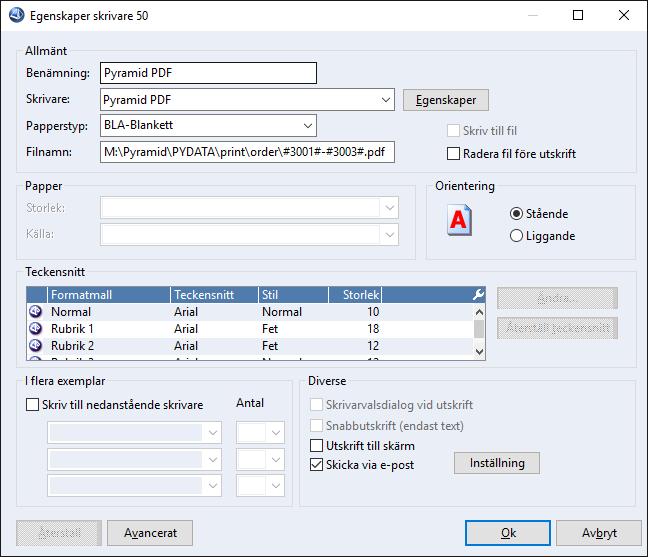Click the globe icon beside Rubrik 2
The image size is (648, 557).
[36, 345]
